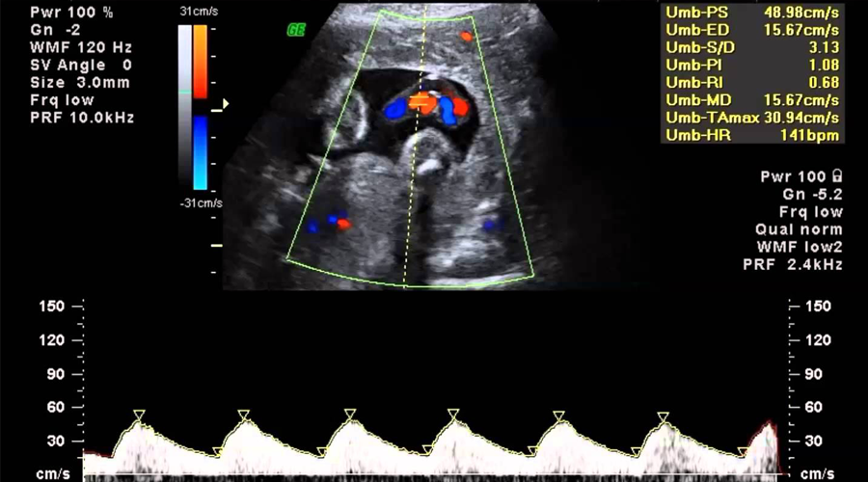The width and height of the screenshot is (868, 482).
Task: Click the Umb-MD 15.67cm/s row
Action: (x=752, y=100)
